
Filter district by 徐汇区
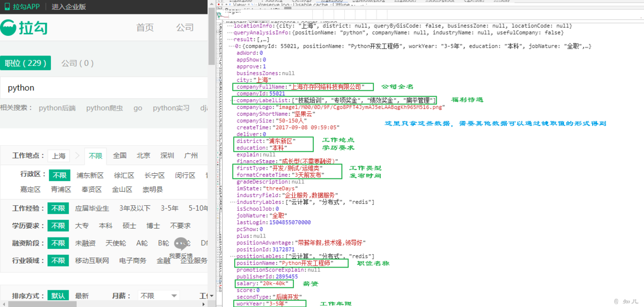coord(124,175)
